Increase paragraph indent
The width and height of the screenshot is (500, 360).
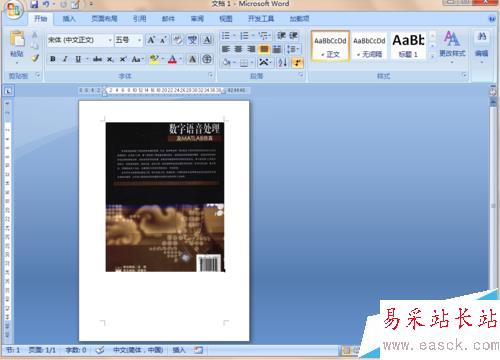tap(293, 35)
